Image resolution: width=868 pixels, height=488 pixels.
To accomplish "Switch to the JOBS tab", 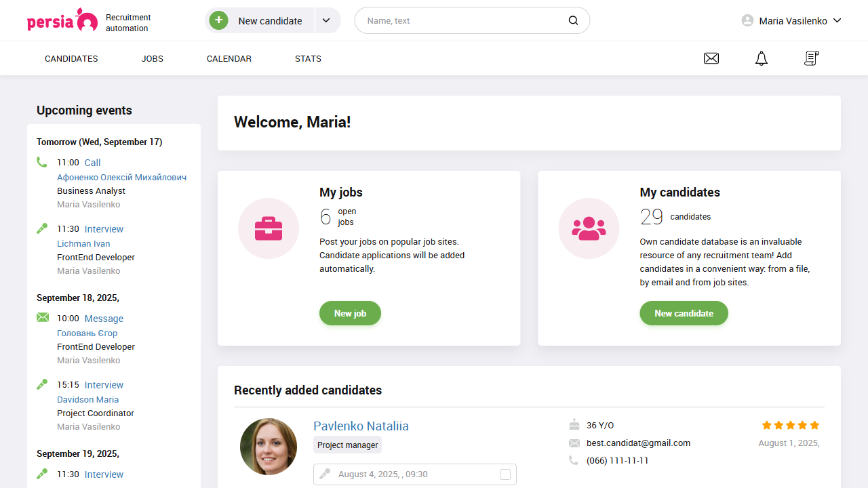I will point(152,58).
